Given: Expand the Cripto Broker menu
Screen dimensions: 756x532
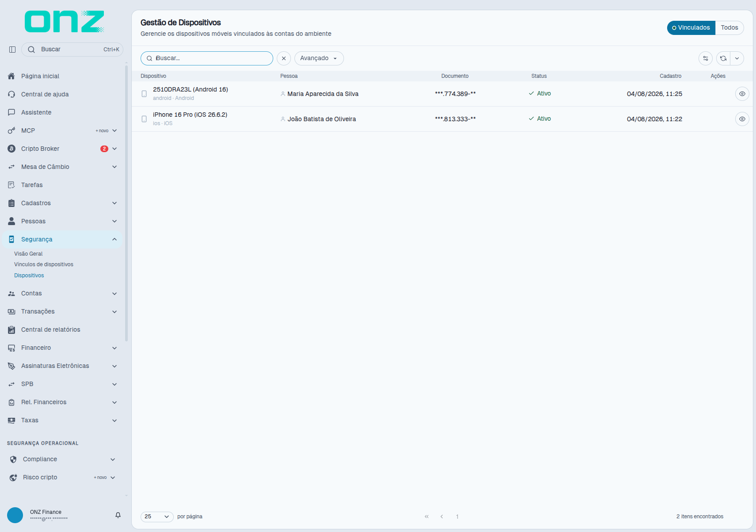Looking at the screenshot, I should click(x=62, y=149).
